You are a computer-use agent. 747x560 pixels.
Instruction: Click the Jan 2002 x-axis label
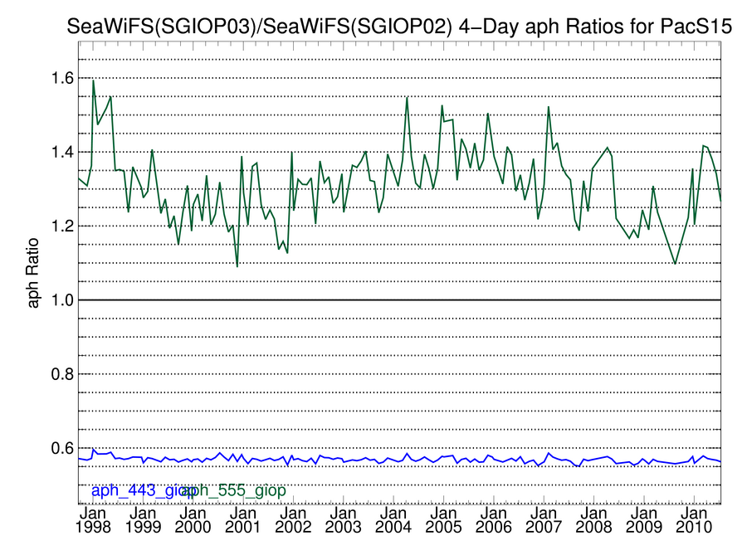(x=293, y=520)
